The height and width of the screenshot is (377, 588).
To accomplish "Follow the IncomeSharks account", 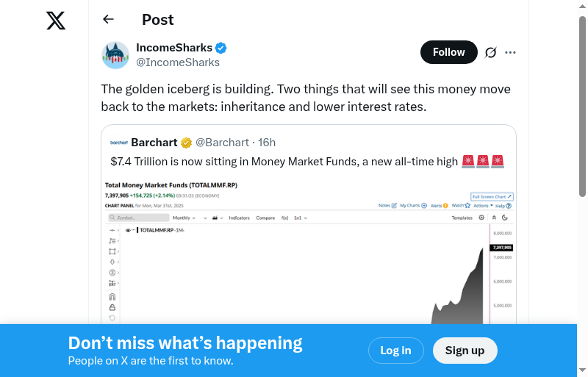I will coord(448,52).
